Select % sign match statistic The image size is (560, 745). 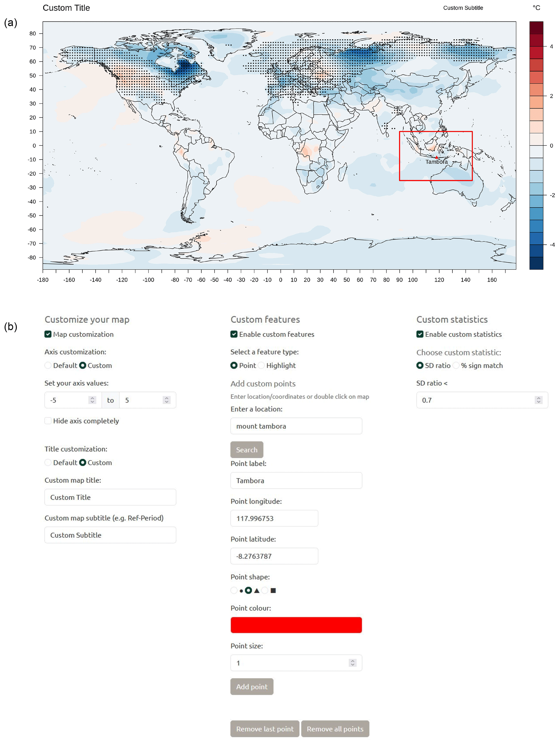456,365
